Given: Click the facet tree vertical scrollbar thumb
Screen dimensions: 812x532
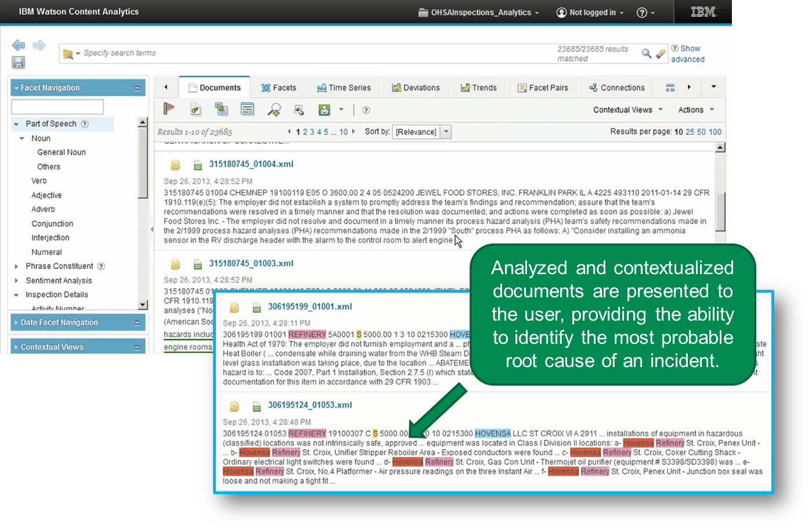Looking at the screenshot, I should (x=143, y=163).
